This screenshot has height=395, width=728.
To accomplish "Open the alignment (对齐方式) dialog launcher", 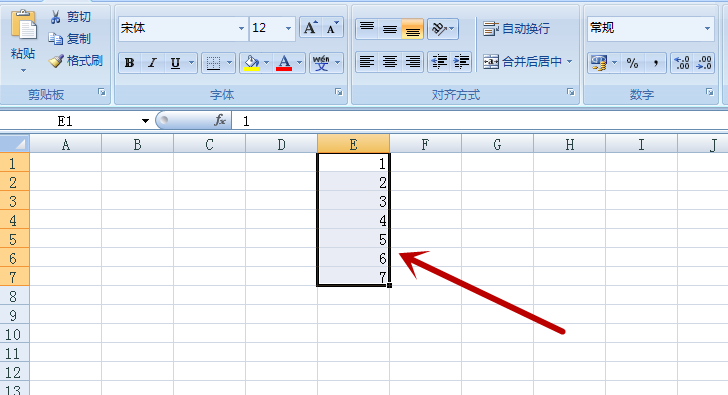I will pos(571,92).
